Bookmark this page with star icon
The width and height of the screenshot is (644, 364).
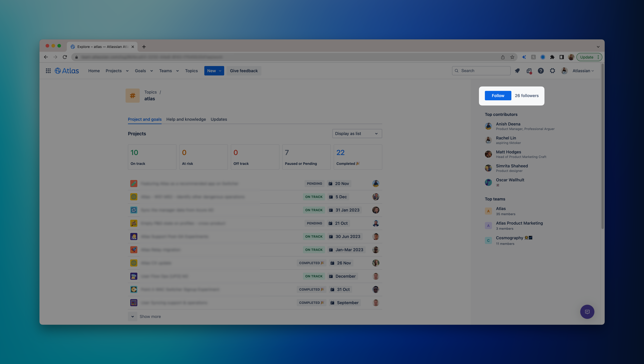point(512,57)
